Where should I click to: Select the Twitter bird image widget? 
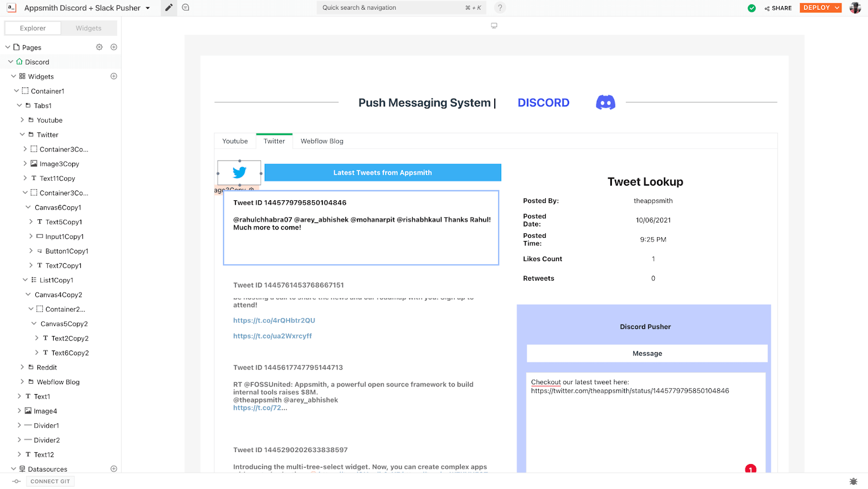[x=239, y=173]
